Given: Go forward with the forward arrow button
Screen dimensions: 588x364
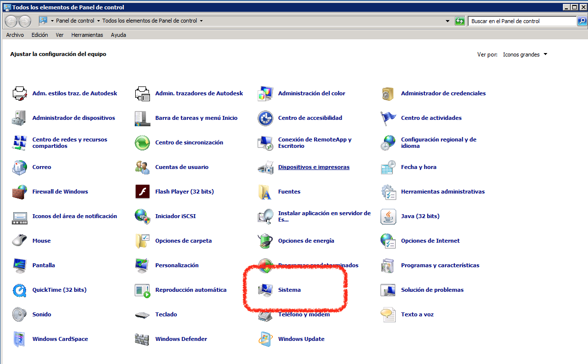Looking at the screenshot, I should pyautogui.click(x=25, y=21).
